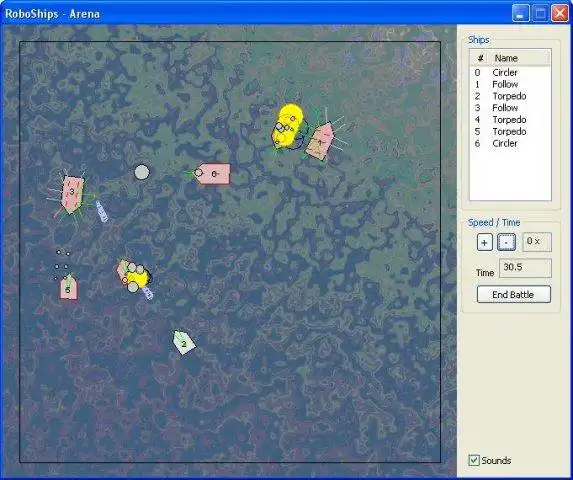This screenshot has height=480, width=573.
Task: Close the RoboShips Arena window
Action: point(560,14)
